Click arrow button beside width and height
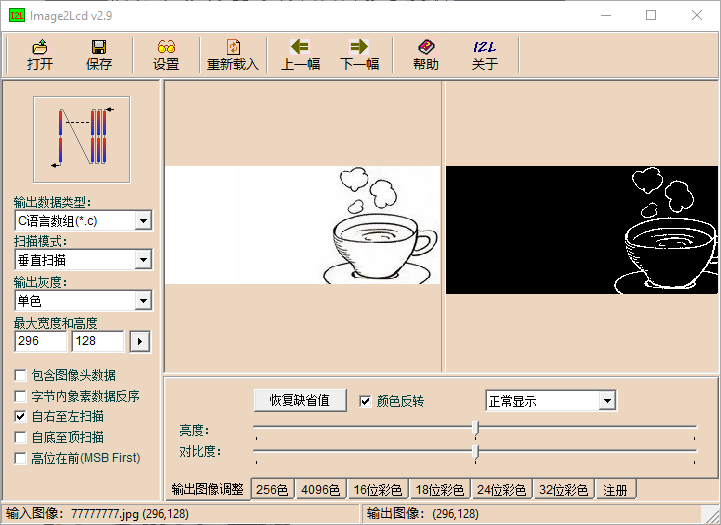This screenshot has height=525, width=721. point(140,342)
